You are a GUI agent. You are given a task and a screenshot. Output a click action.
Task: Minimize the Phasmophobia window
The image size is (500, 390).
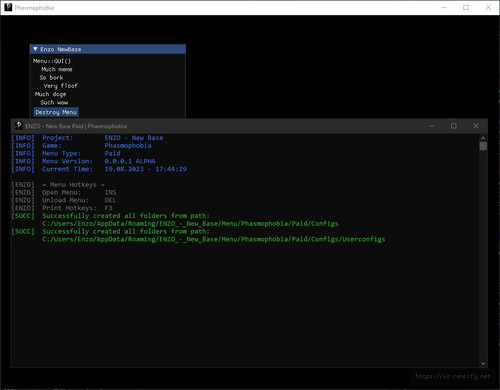pyautogui.click(x=444, y=7)
